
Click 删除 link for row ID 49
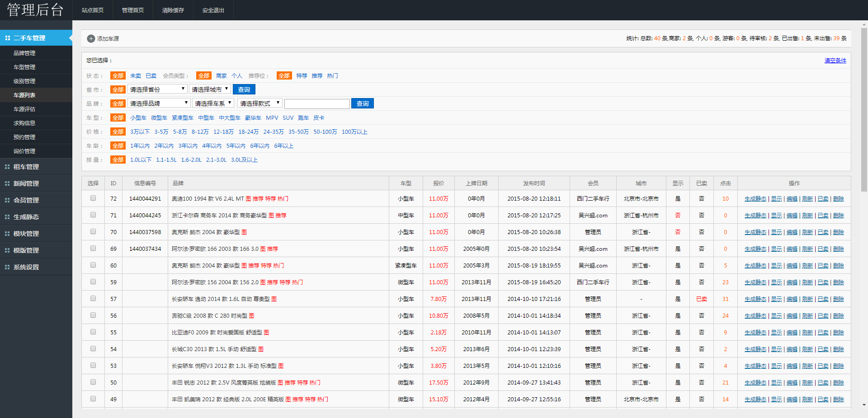[x=839, y=399]
